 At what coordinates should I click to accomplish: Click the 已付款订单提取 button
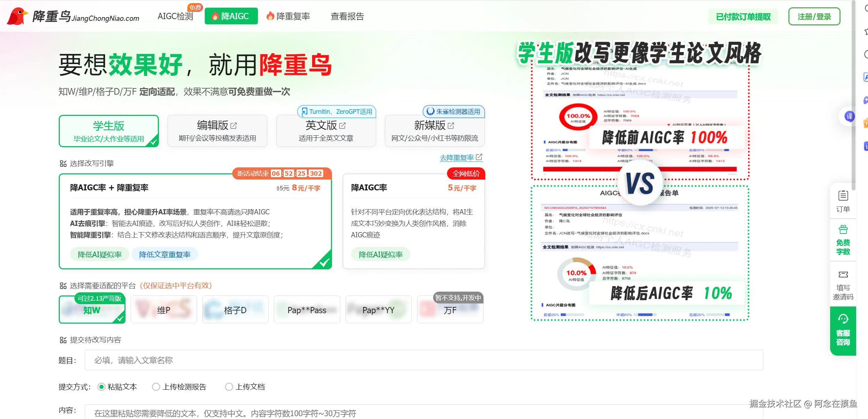pos(743,17)
